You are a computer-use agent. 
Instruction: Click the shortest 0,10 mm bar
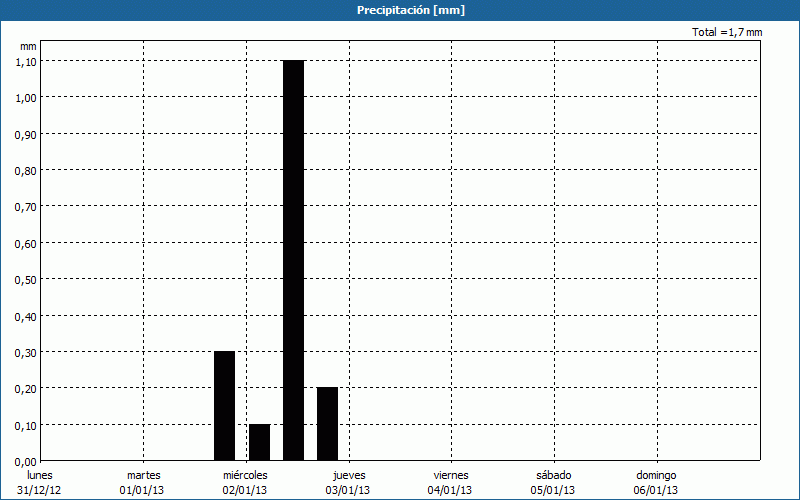click(x=259, y=442)
